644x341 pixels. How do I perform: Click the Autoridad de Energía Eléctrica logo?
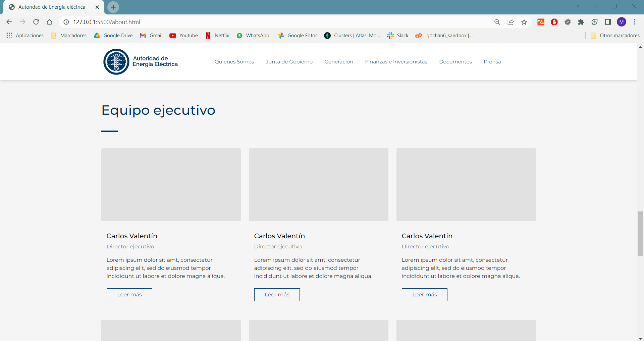pos(141,62)
